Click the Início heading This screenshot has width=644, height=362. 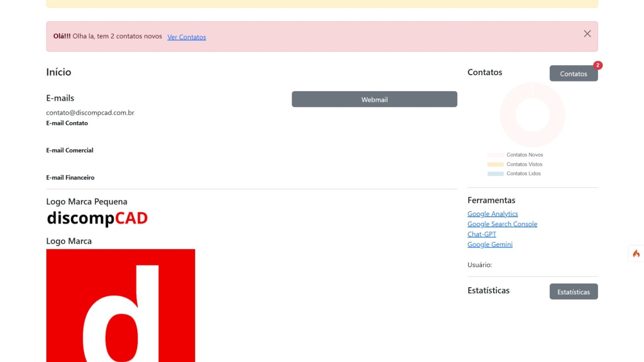point(59,72)
